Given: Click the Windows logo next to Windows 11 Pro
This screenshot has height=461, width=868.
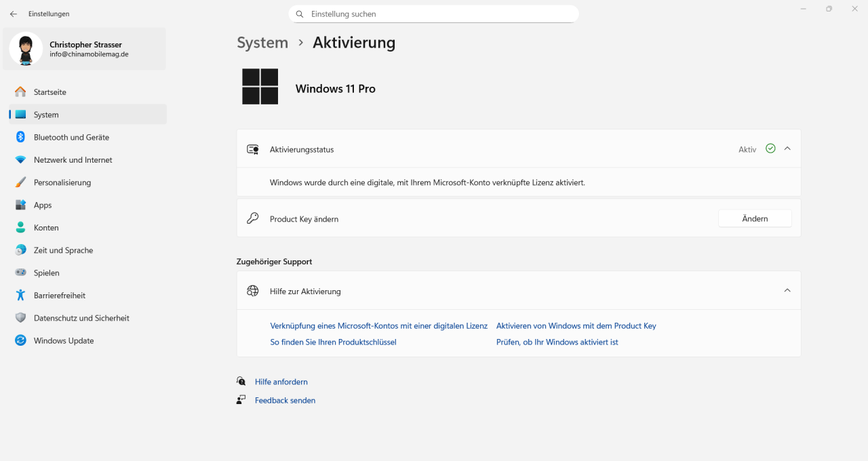Looking at the screenshot, I should point(260,86).
